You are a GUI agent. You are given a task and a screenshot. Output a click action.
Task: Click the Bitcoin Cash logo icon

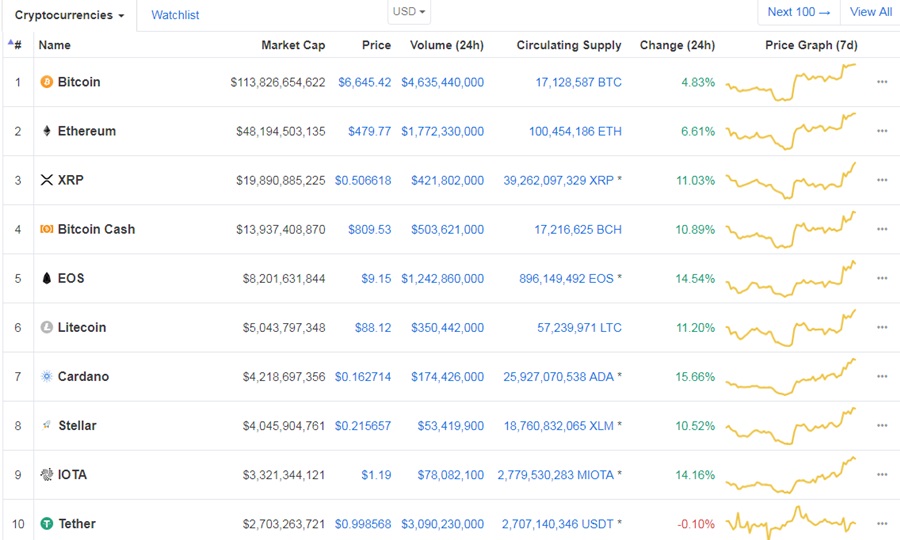pyautogui.click(x=46, y=229)
